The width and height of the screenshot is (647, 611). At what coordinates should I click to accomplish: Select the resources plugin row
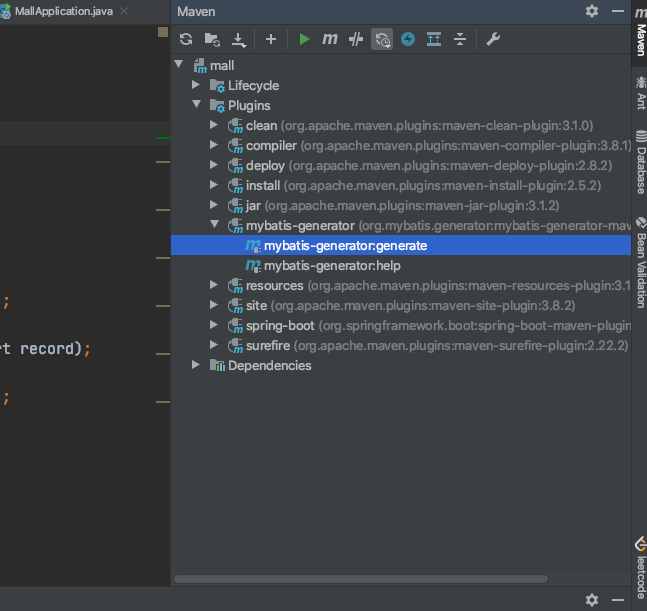click(x=401, y=285)
